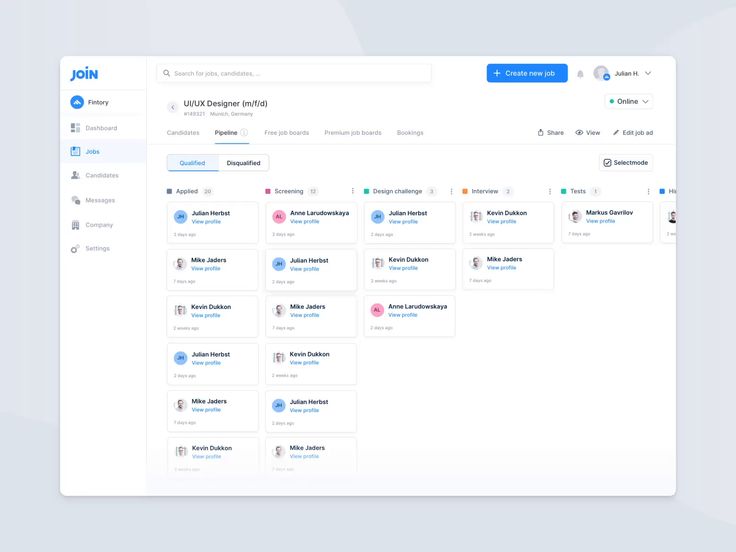Viewport: 736px width, 552px height.
Task: Click Kevin Dukkon's name in Design challenge
Action: click(408, 260)
